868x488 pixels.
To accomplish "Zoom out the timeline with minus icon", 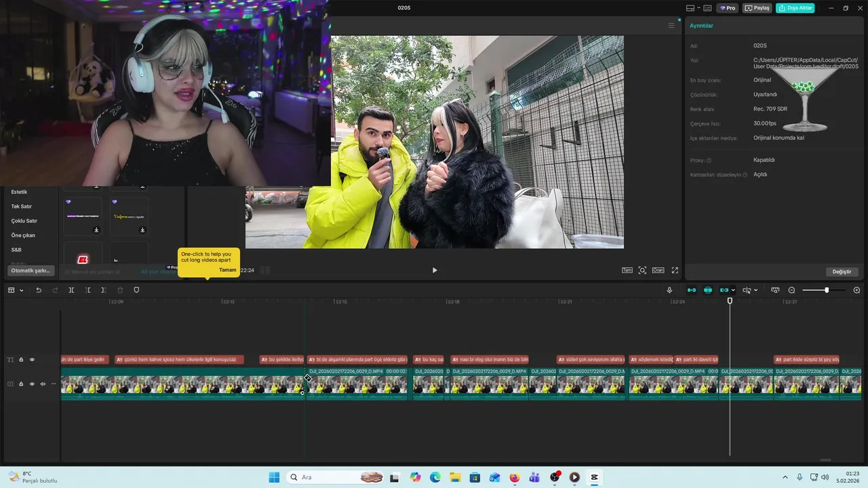I will (x=791, y=290).
